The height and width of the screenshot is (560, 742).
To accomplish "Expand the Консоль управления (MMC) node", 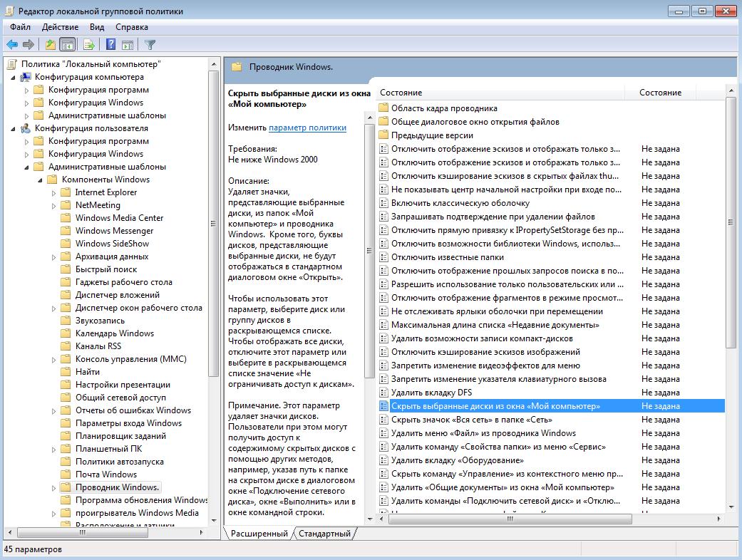I will click(53, 359).
